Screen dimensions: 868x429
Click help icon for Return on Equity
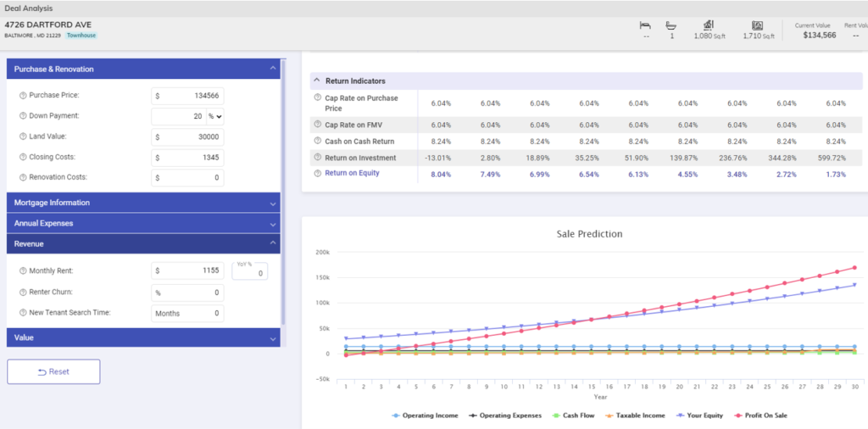point(318,173)
